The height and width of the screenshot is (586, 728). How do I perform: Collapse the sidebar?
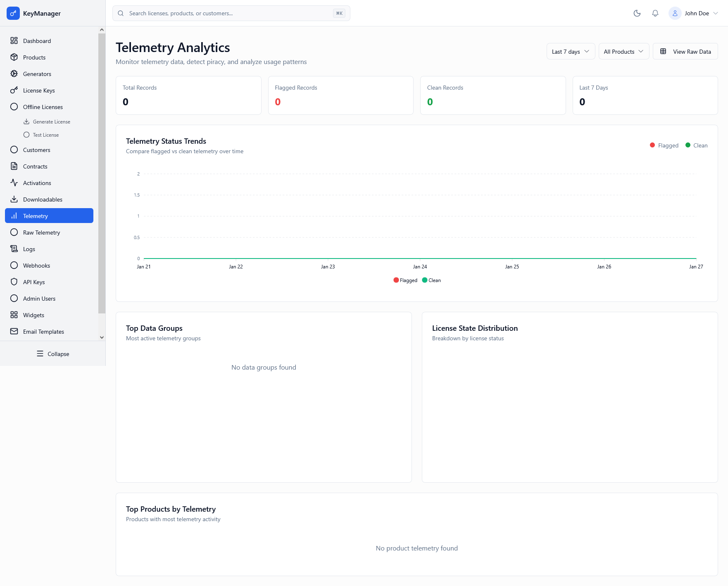[x=52, y=353]
